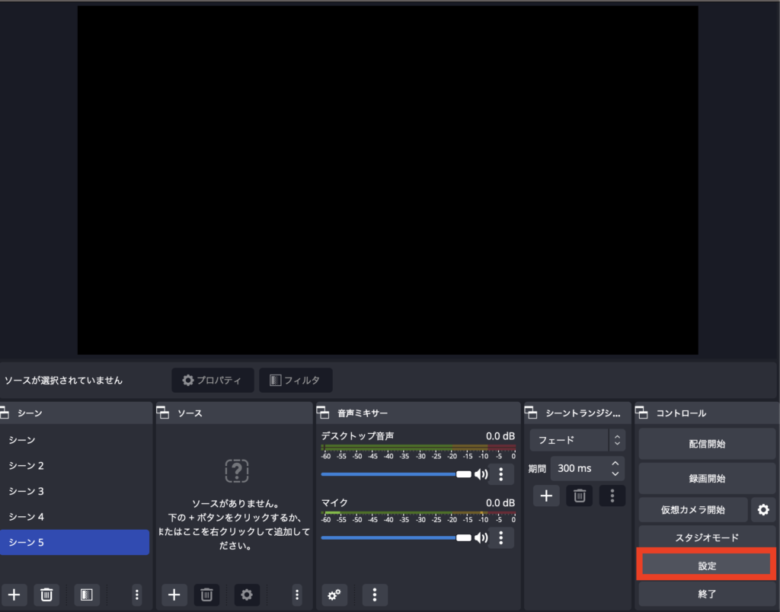This screenshot has height=612, width=780.
Task: Open the フェード transition dropdown
Action: 577,440
